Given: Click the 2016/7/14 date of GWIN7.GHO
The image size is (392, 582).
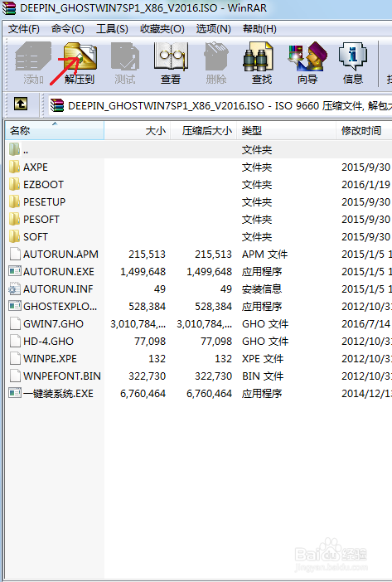Looking at the screenshot, I should pyautogui.click(x=365, y=323).
